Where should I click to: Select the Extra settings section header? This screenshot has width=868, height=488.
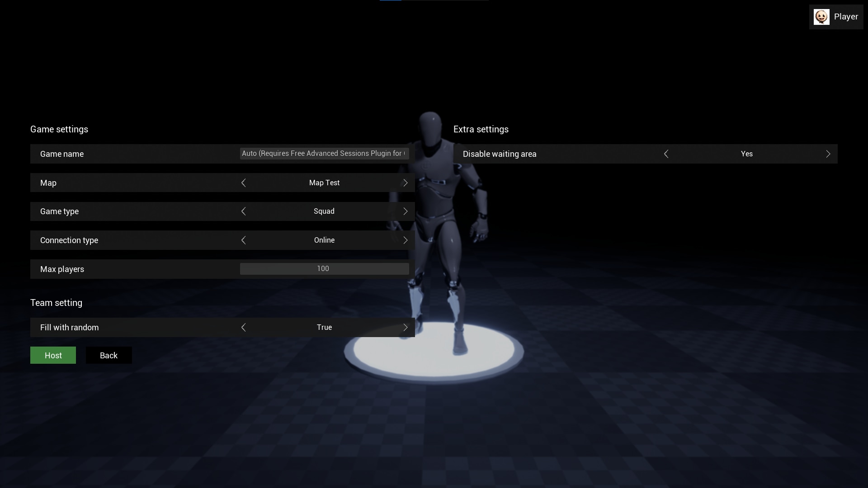click(481, 129)
